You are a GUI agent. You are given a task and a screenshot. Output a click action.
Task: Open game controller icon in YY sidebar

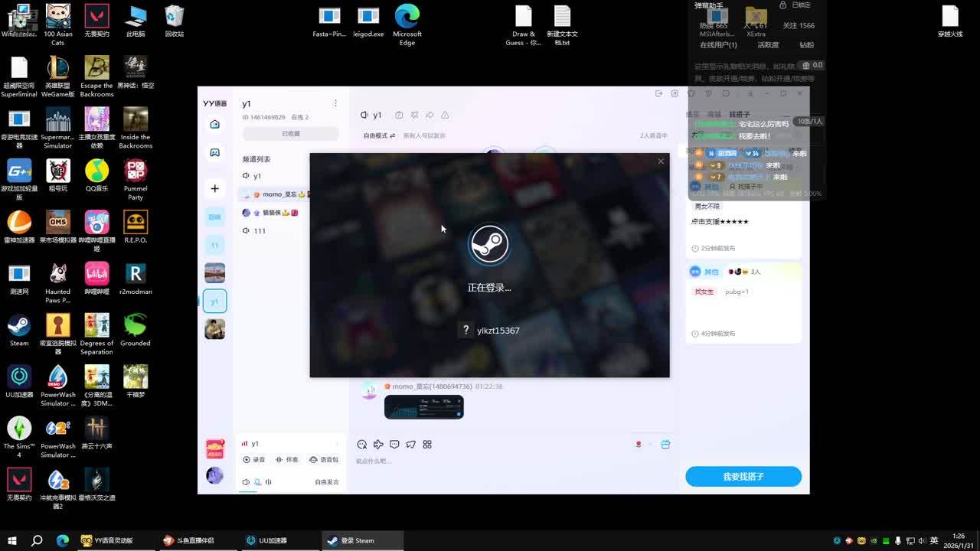pyautogui.click(x=215, y=153)
